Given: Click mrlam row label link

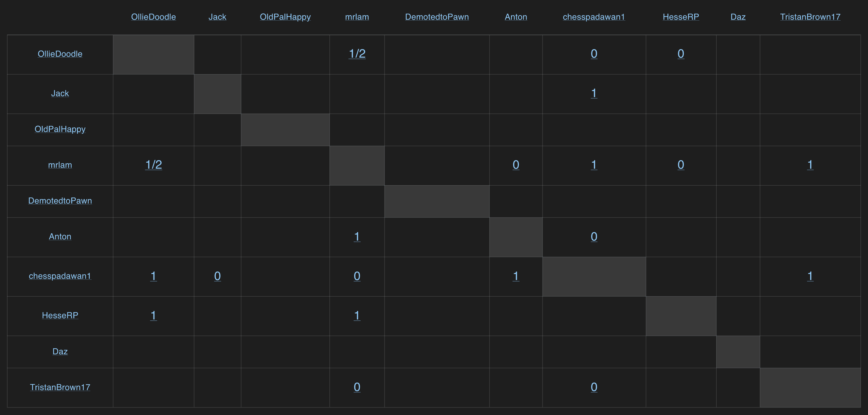Looking at the screenshot, I should [60, 165].
